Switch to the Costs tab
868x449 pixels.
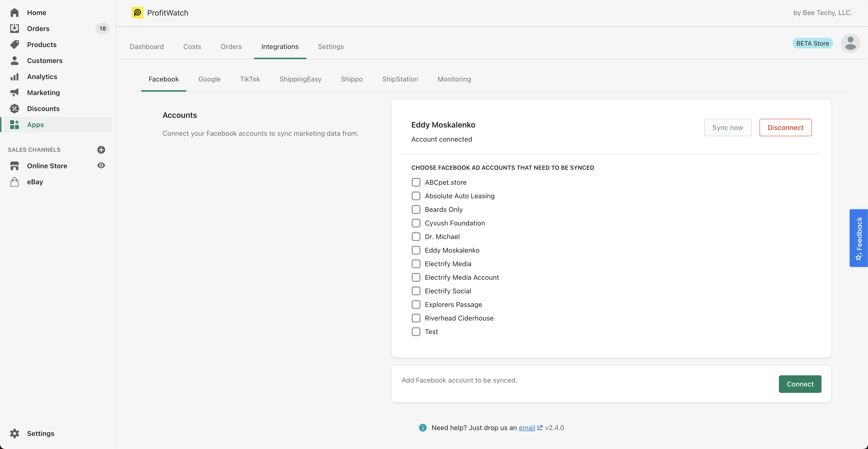(x=192, y=47)
